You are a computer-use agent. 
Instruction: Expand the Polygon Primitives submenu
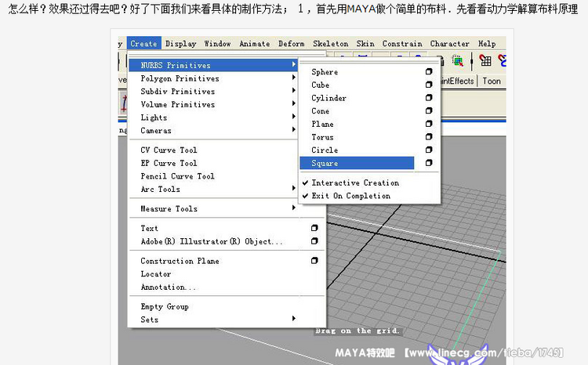pyautogui.click(x=213, y=78)
